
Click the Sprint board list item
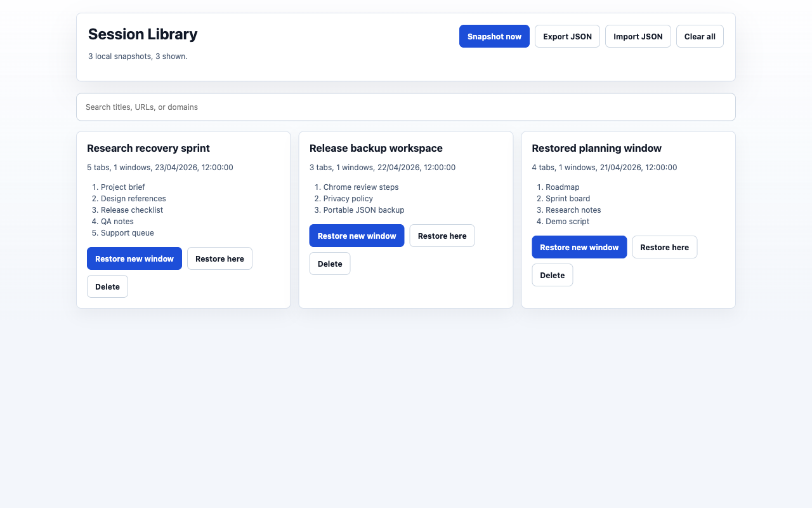[568, 199]
